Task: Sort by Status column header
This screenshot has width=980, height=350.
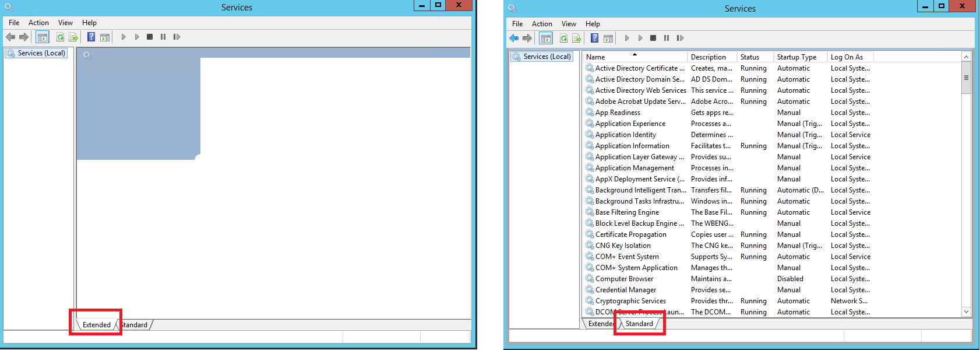Action: tap(755, 57)
